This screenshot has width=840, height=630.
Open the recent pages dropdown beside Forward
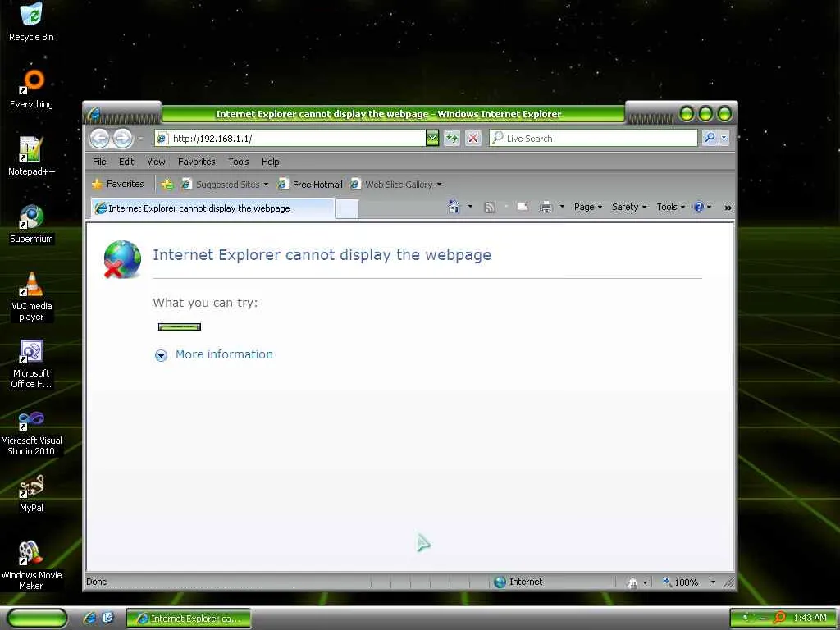(x=140, y=138)
